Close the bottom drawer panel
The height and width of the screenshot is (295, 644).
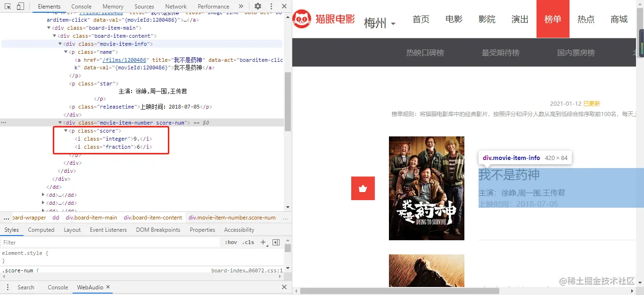pyautogui.click(x=284, y=287)
